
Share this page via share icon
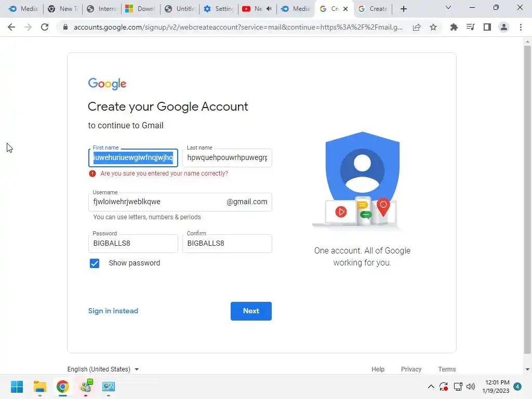click(x=417, y=27)
